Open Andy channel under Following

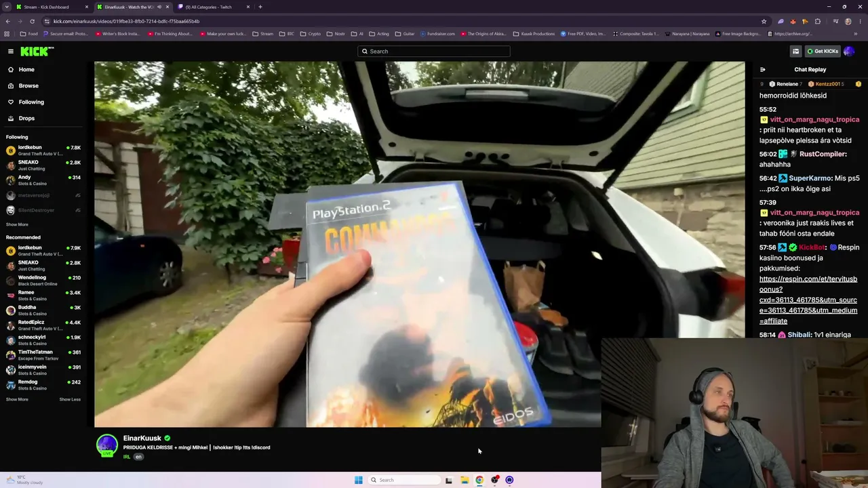point(43,180)
